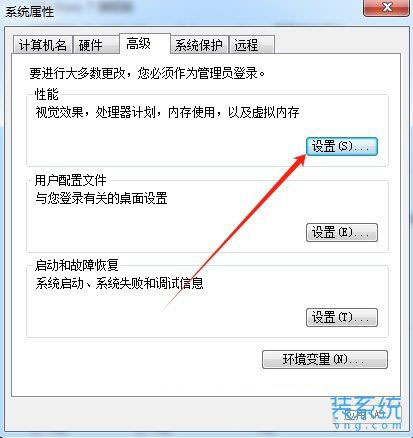Click the administrator login notice text
The image size is (413, 438).
pos(147,73)
